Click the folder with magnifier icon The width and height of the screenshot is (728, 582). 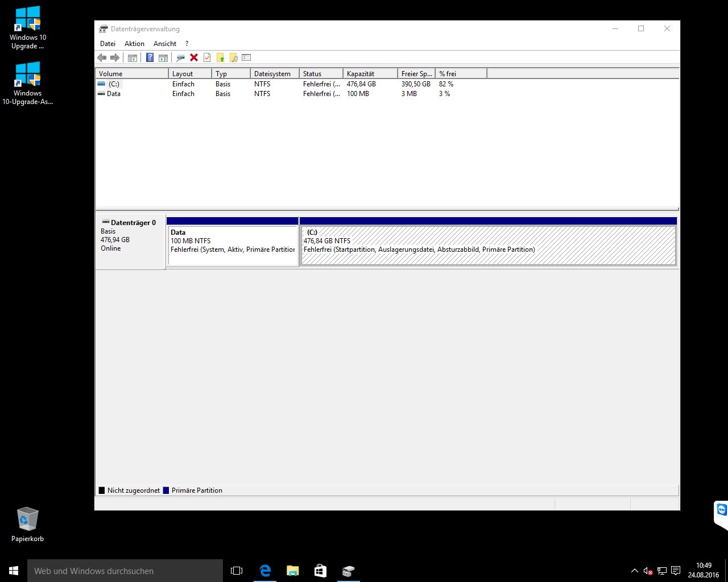click(x=233, y=57)
